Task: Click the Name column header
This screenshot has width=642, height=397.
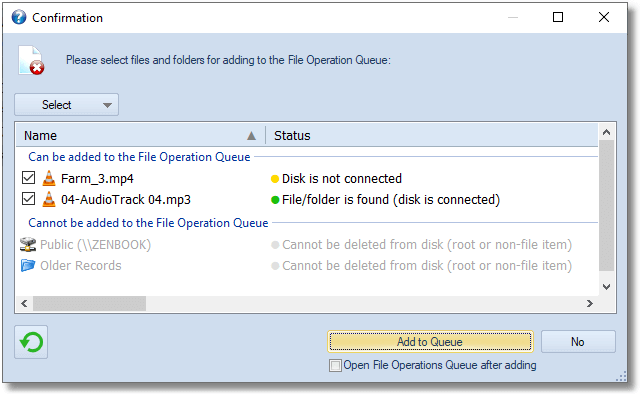Action: (141, 135)
